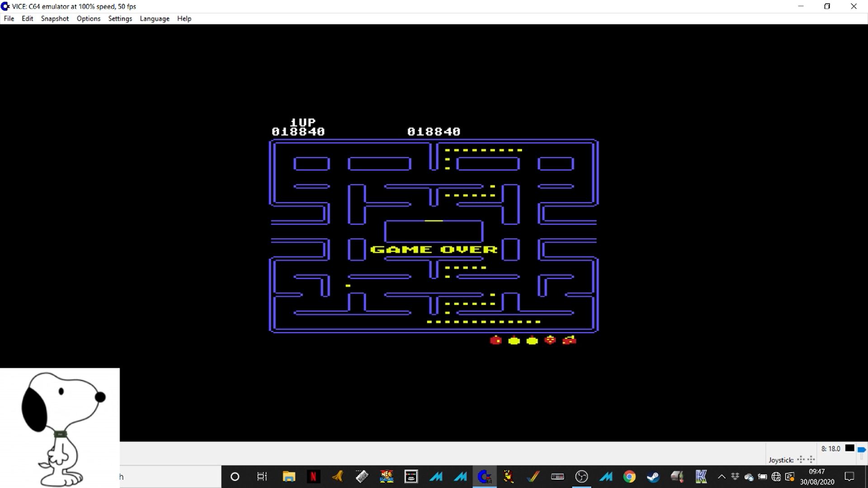
Task: Open File Explorer from the taskbar
Action: pos(289,477)
